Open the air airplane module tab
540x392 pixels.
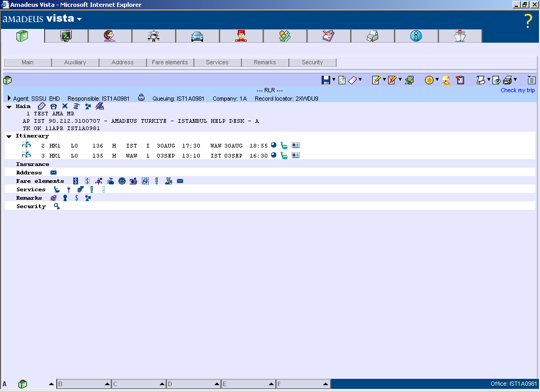pos(153,36)
